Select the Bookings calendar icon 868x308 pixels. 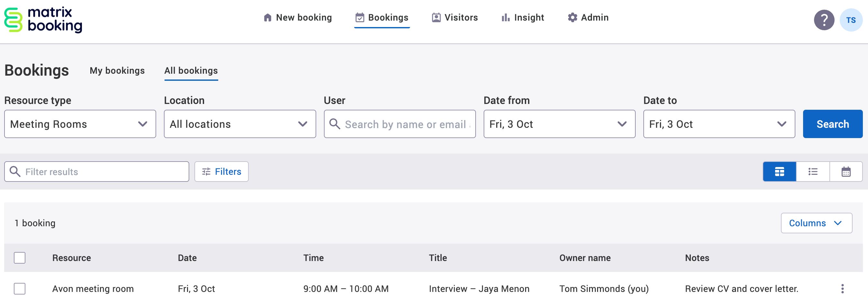(360, 17)
